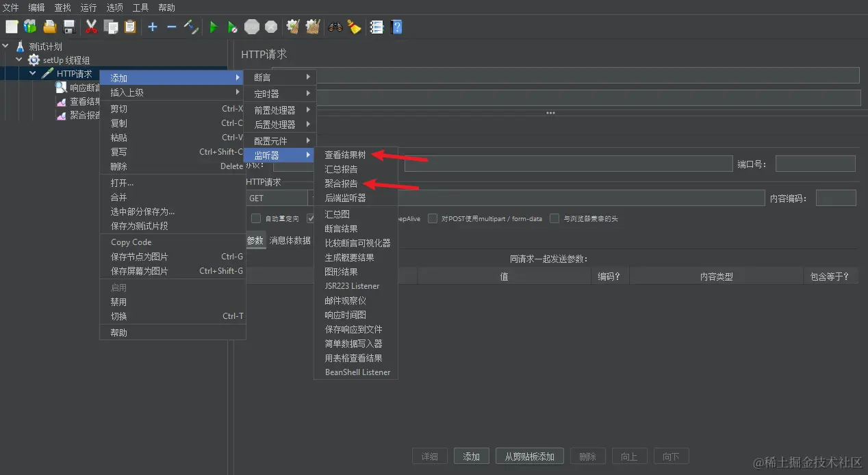The image size is (868, 475).
Task: Open the 选项 menu
Action: coord(114,8)
